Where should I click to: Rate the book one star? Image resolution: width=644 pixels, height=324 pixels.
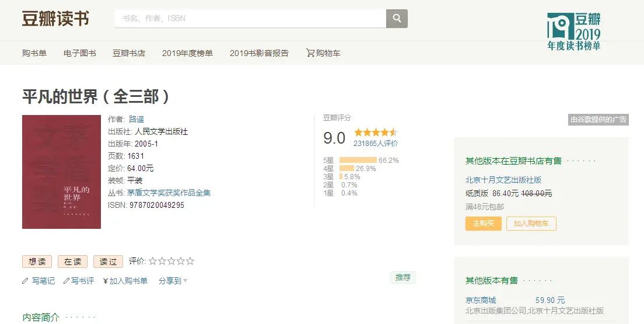click(153, 261)
